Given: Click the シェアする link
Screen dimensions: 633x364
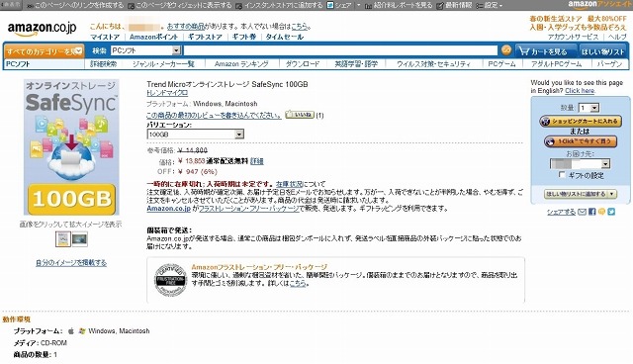Looking at the screenshot, I should click(561, 212).
